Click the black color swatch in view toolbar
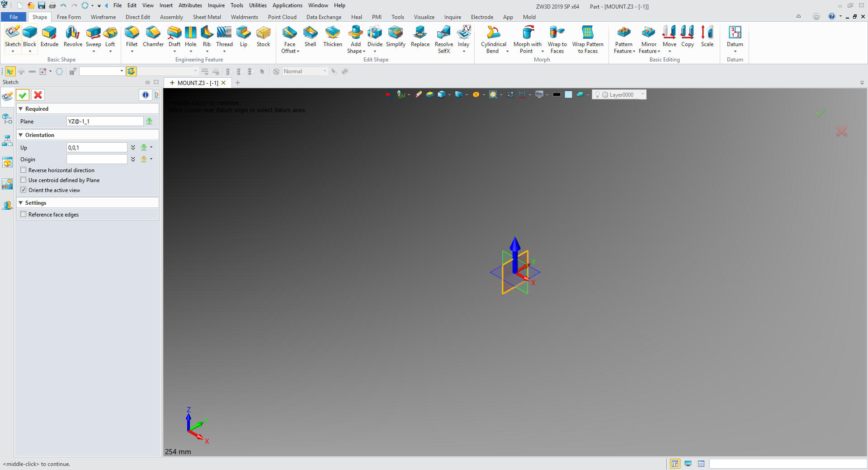The height and width of the screenshot is (470, 868). click(557, 94)
